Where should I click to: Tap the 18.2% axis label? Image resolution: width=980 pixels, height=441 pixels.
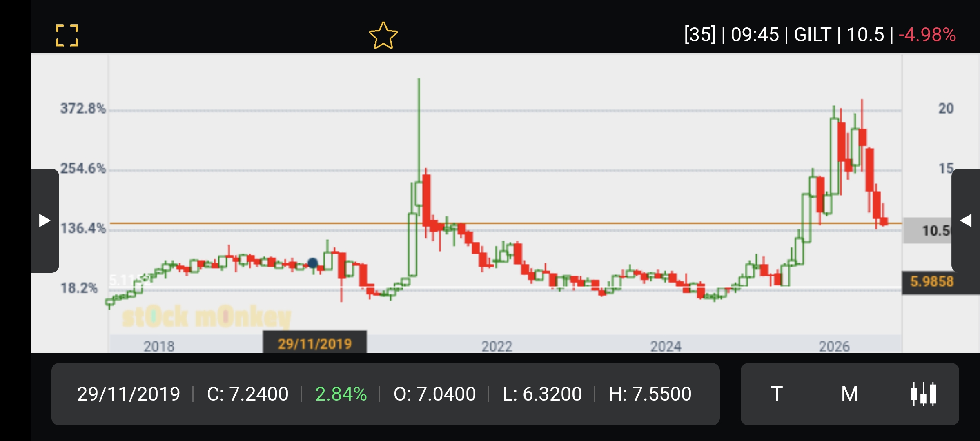79,288
